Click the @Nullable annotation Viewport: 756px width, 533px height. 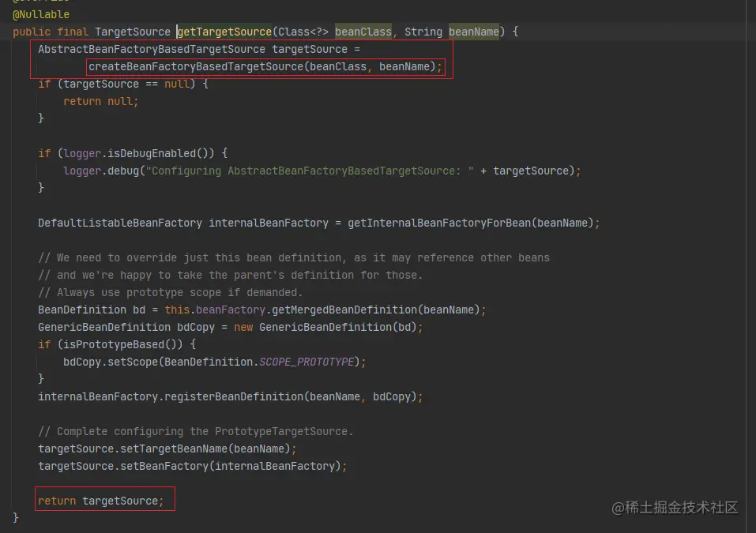click(41, 14)
